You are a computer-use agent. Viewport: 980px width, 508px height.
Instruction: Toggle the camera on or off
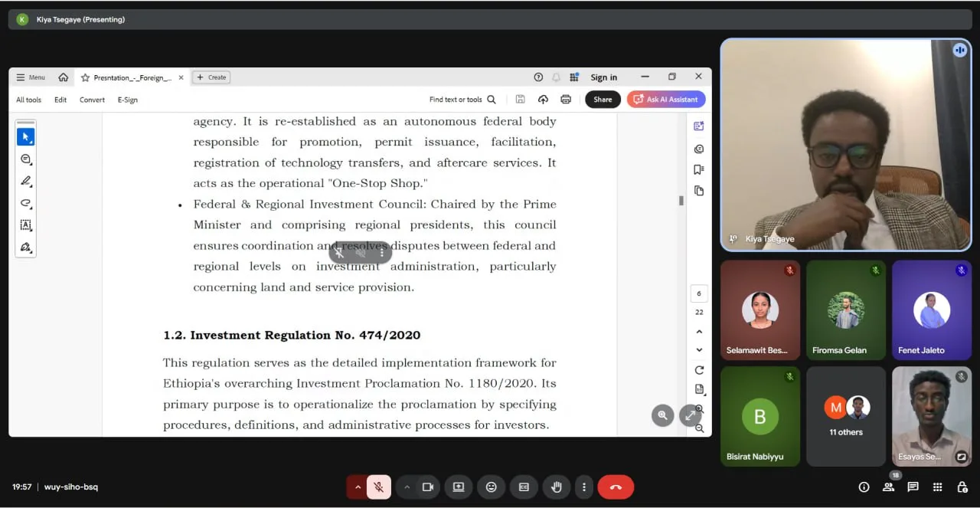428,487
